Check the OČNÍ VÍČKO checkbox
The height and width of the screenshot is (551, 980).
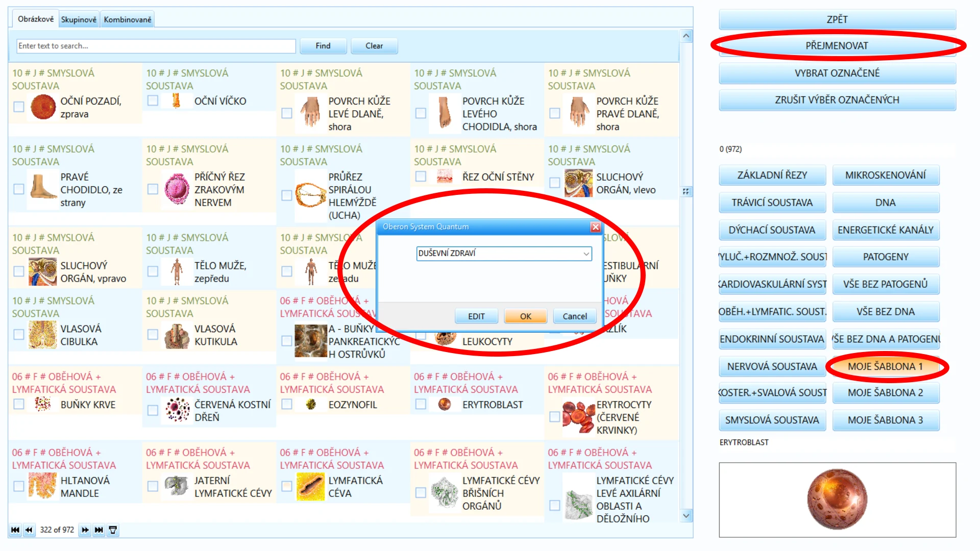point(153,101)
